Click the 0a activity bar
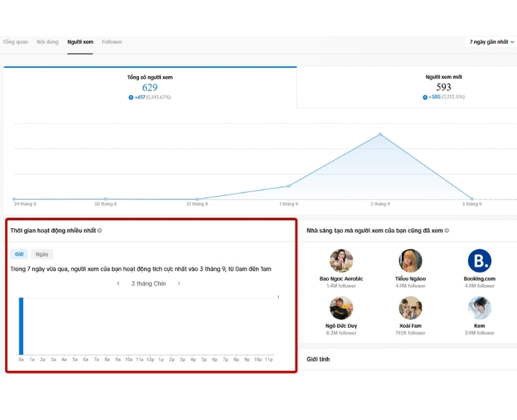The image size is (517, 420). (x=21, y=326)
